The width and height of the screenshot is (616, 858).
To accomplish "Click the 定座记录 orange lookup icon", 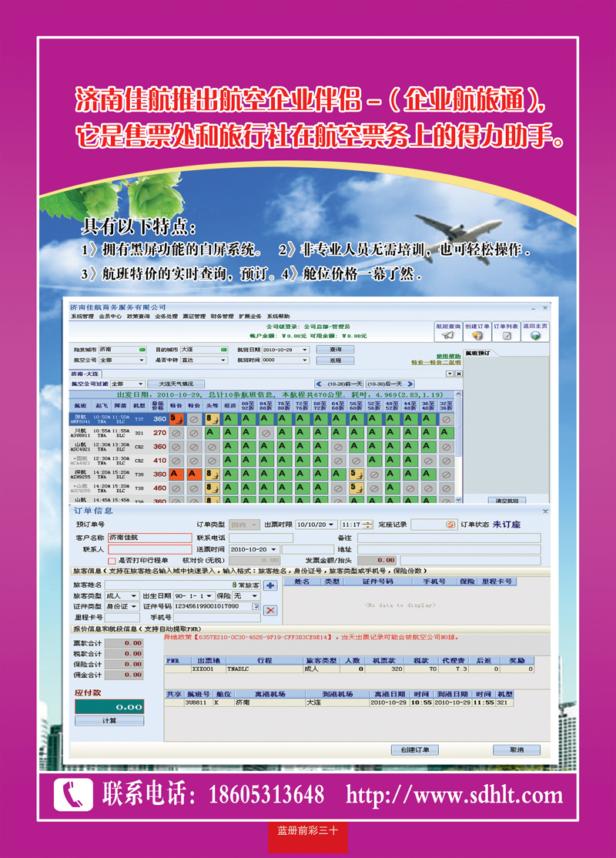I will pos(450,525).
